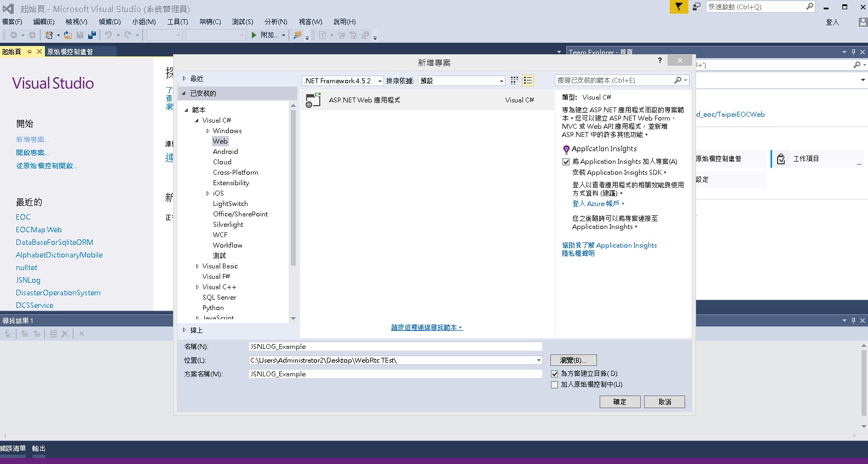This screenshot has height=464, width=868.
Task: Click the undo toolbar icon
Action: (108, 35)
